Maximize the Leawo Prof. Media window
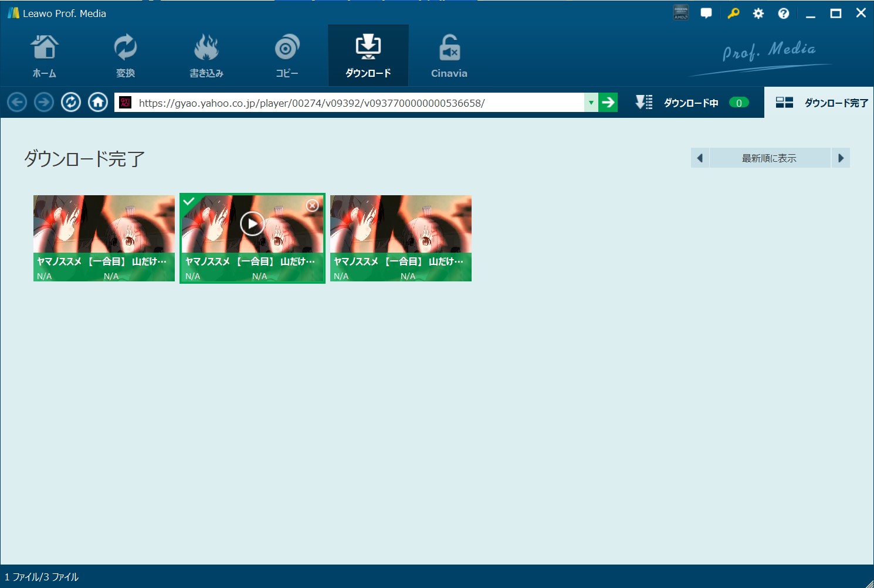The image size is (874, 588). [836, 13]
